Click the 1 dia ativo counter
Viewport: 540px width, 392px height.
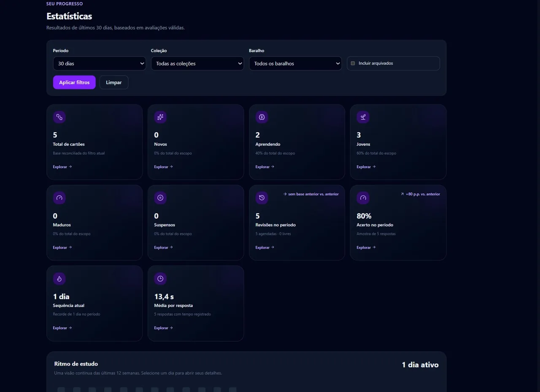click(x=420, y=365)
